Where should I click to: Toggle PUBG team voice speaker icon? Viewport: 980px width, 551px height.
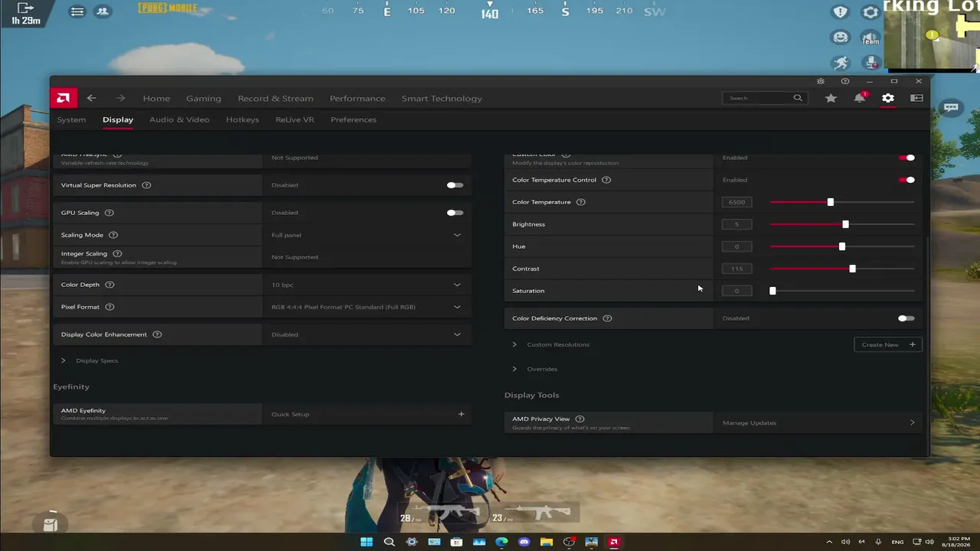tap(871, 37)
